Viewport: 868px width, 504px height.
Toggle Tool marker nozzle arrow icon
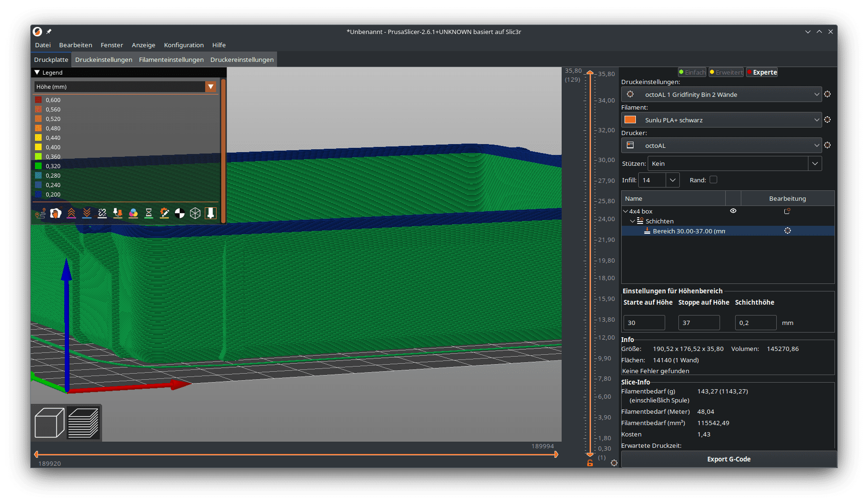211,214
